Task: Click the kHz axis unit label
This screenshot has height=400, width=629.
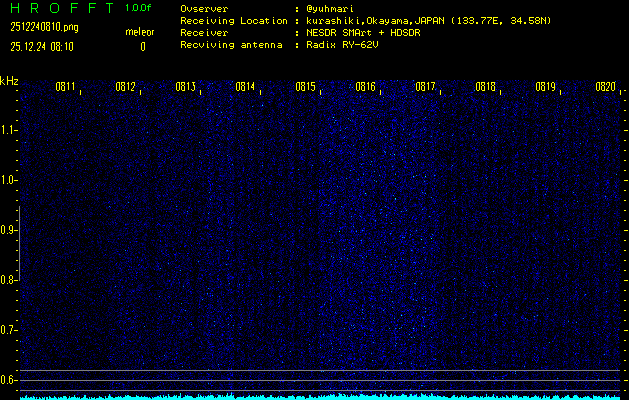Action: (9, 80)
